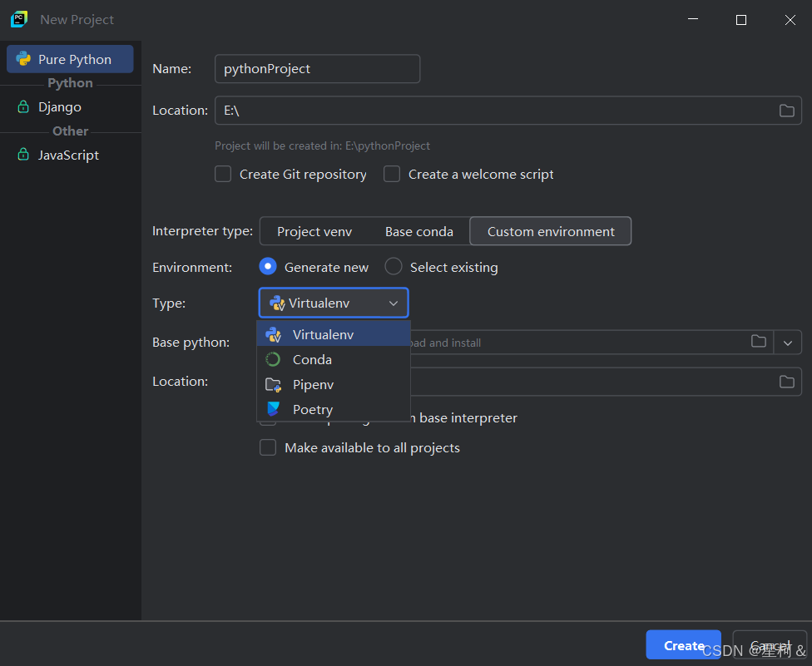Click the Python icon beside Pure Python

tap(23, 58)
